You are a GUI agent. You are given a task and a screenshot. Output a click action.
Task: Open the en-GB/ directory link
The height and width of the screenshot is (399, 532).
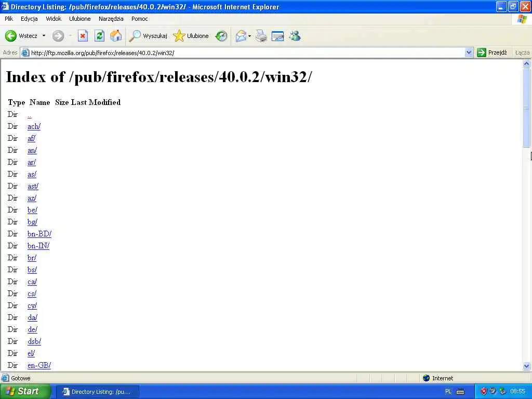(x=39, y=365)
